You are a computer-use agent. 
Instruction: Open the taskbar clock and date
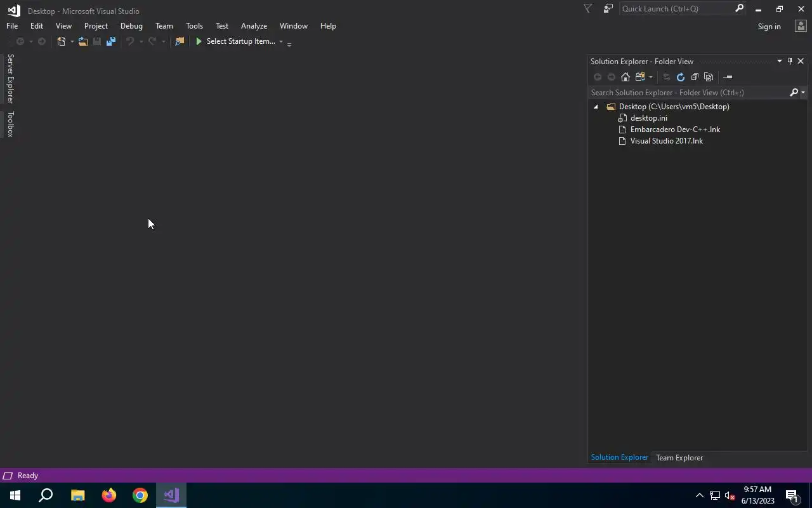[757, 495]
